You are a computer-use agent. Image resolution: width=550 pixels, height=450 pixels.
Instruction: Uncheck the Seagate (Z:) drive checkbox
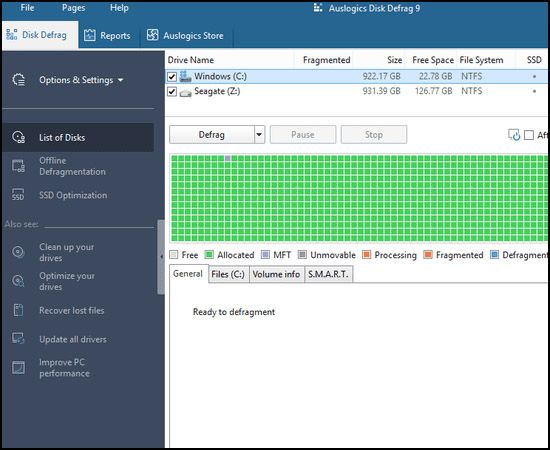172,92
